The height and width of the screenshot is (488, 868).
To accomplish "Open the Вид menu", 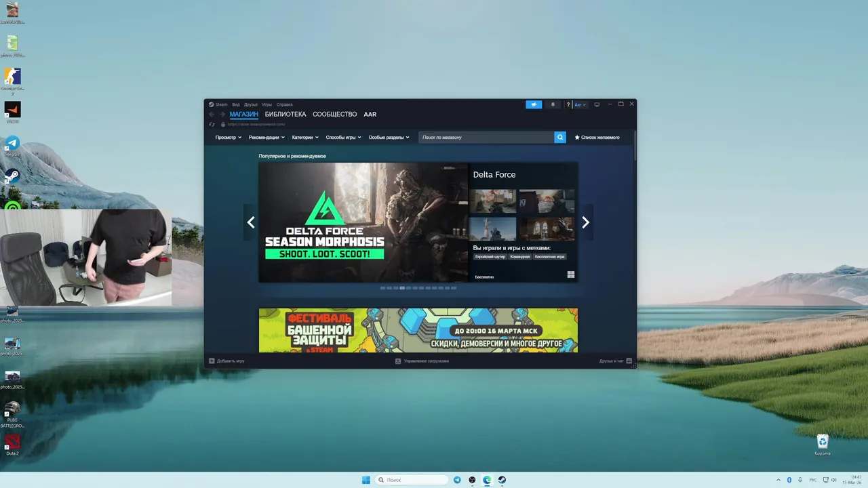I will pyautogui.click(x=236, y=104).
